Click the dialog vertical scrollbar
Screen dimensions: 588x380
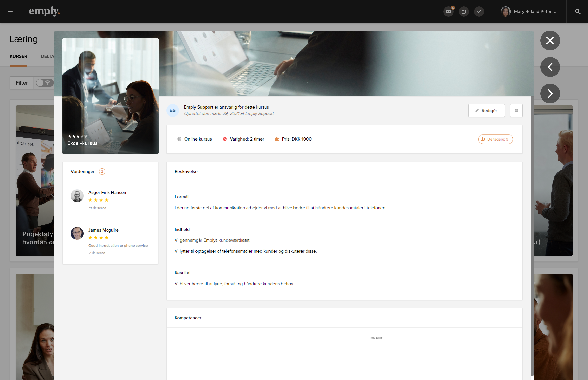[532, 236]
